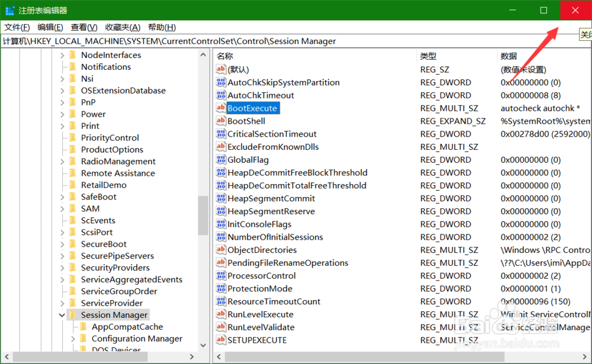Click the AutoChkTimeout DWORD icon
Image resolution: width=592 pixels, height=364 pixels.
(221, 95)
